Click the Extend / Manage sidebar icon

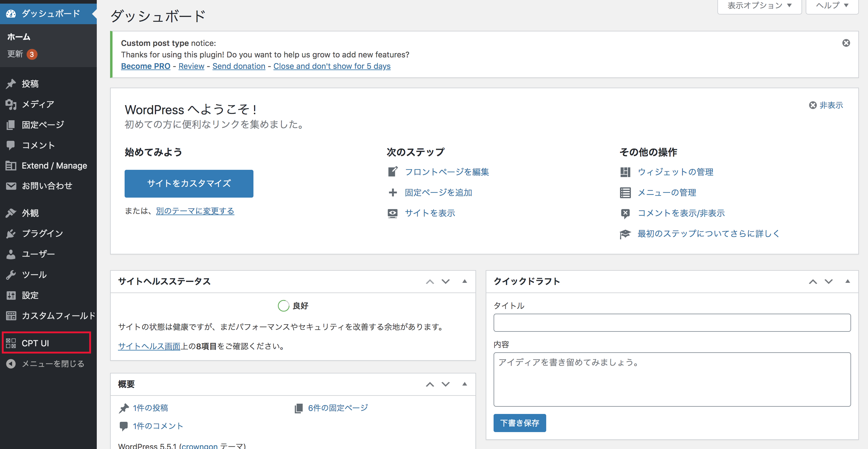tap(11, 166)
